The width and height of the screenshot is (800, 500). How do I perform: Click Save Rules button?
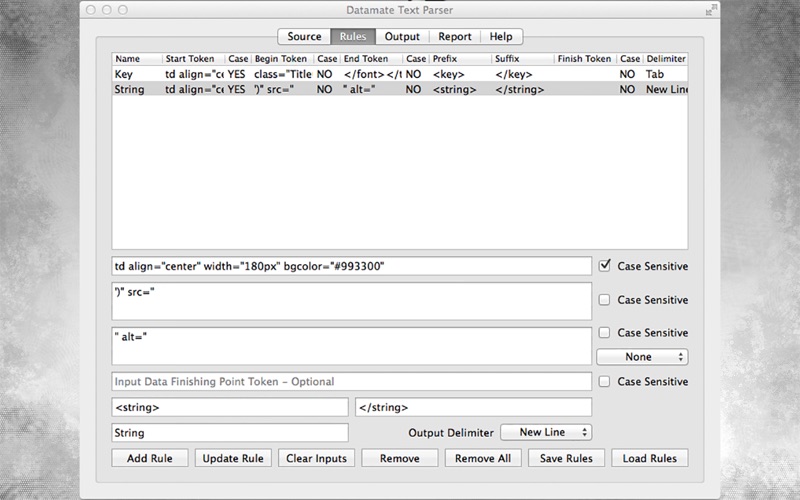(x=566, y=458)
